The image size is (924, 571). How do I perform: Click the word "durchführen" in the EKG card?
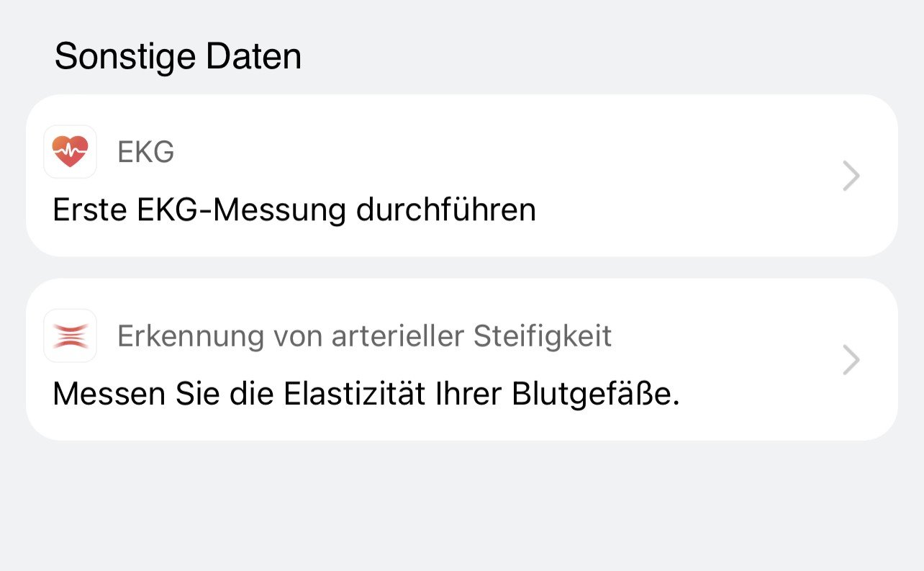pos(446,210)
